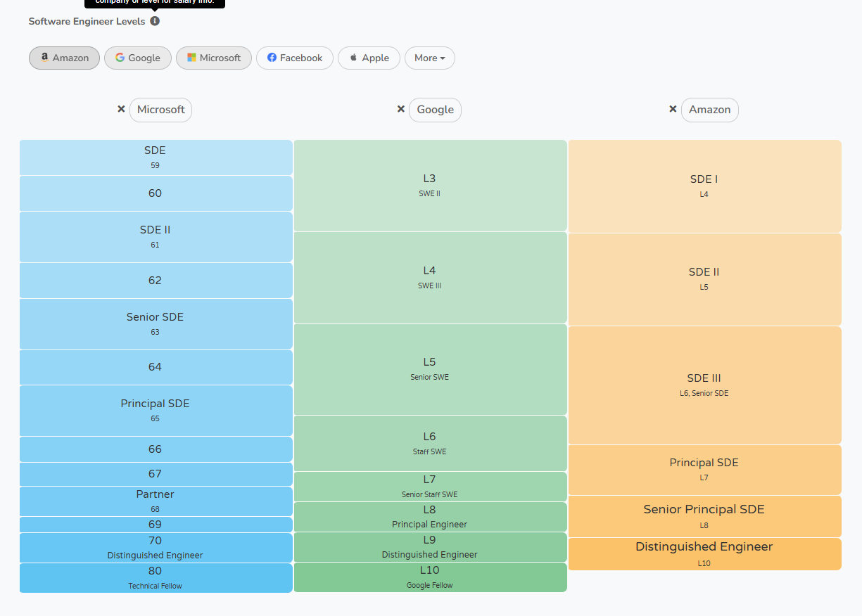Open the Microsoft column header button
Screen dimensions: 862x616
click(160, 110)
